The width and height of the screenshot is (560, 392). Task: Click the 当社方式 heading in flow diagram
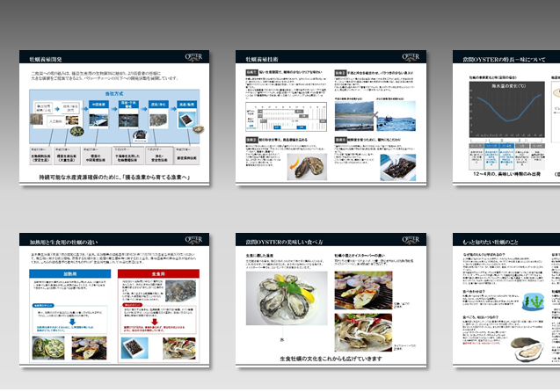pos(114,93)
